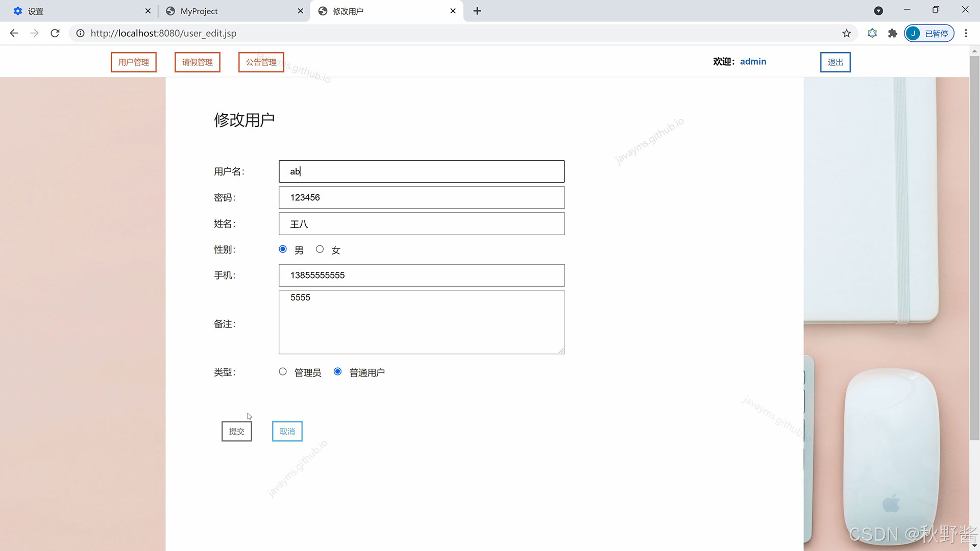Bookmark this page with star icon

(x=846, y=33)
